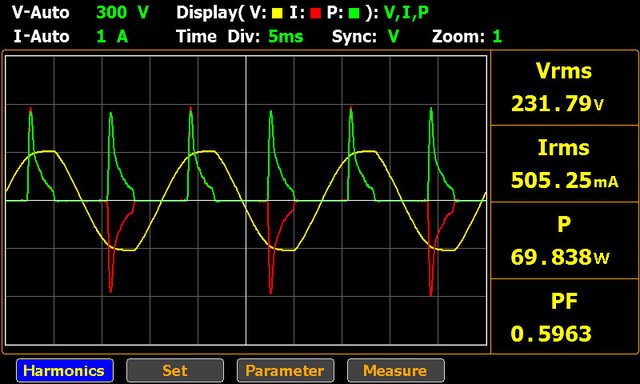Click the red current color swatch
The width and height of the screenshot is (640, 384).
[x=315, y=13]
